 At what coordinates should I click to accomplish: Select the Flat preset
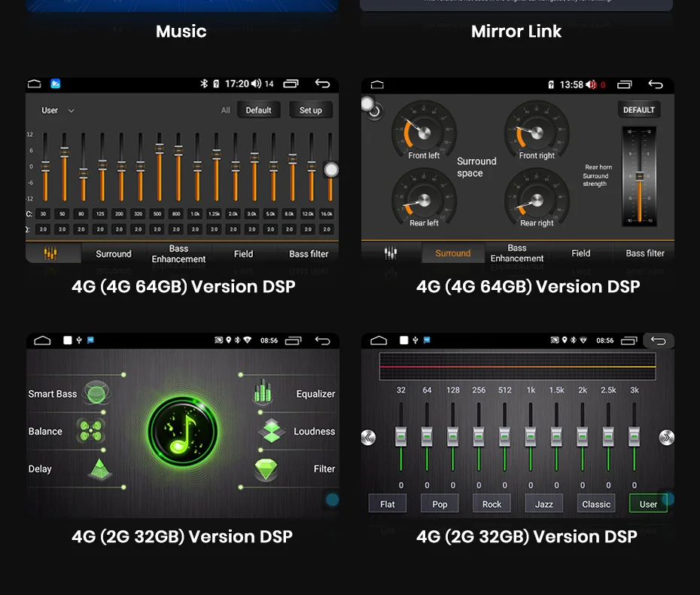coord(388,504)
